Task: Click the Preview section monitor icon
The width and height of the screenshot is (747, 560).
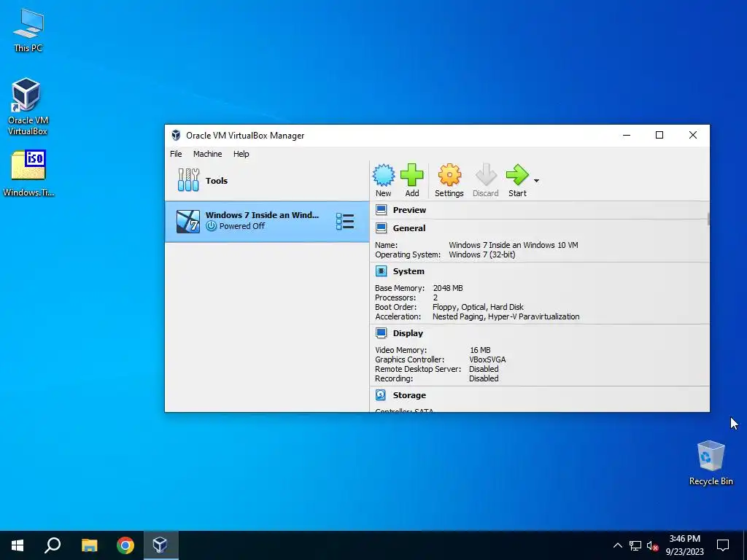Action: (381, 209)
